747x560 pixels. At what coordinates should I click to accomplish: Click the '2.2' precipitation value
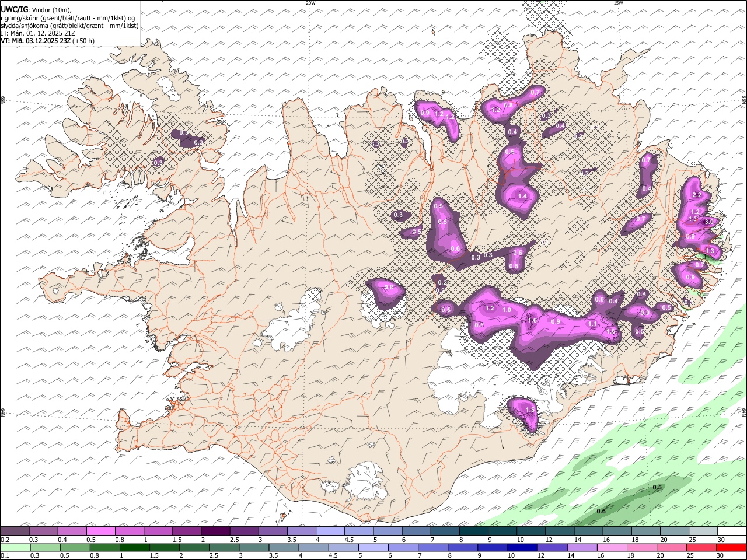(x=696, y=195)
